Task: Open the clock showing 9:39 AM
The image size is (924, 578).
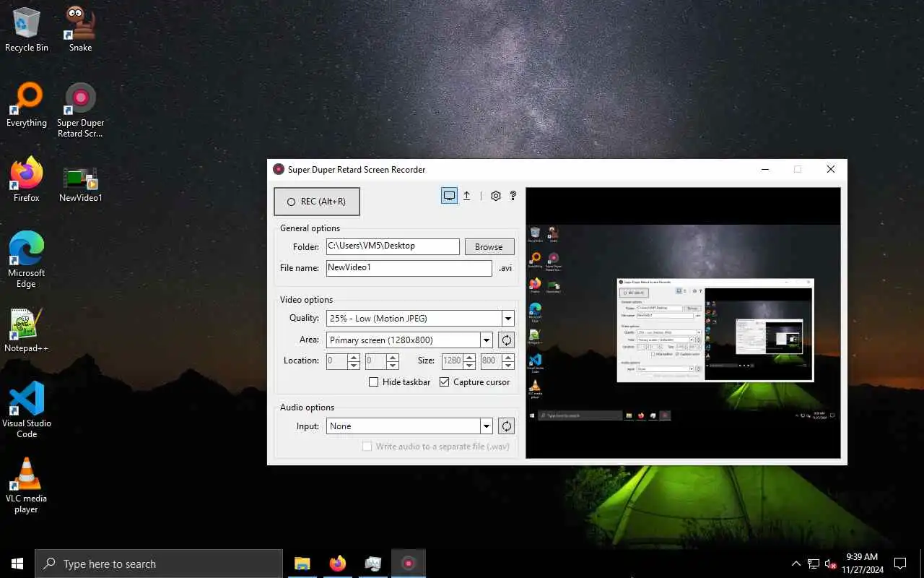Action: (861, 563)
